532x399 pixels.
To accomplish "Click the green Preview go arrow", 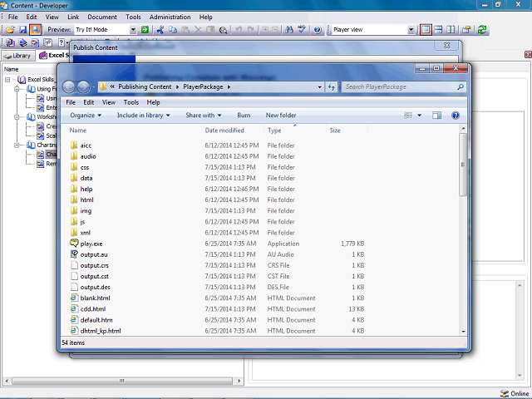I will click(145, 30).
